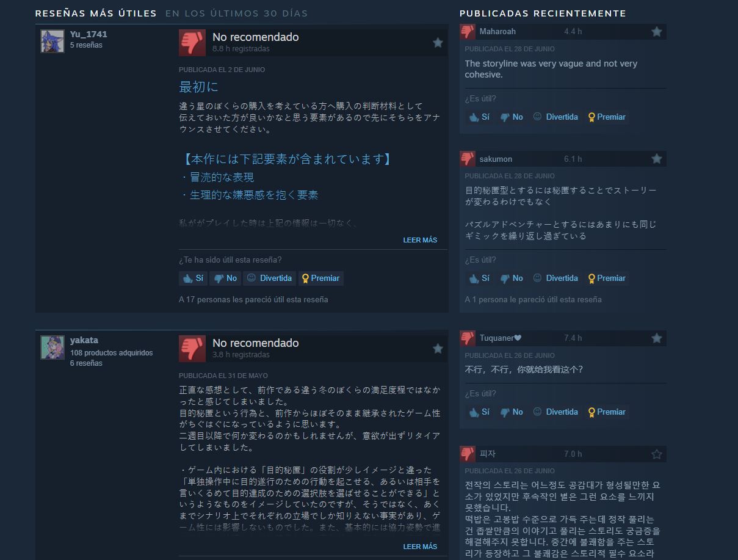Switch to Reseñas más útiles heading

pyautogui.click(x=96, y=13)
